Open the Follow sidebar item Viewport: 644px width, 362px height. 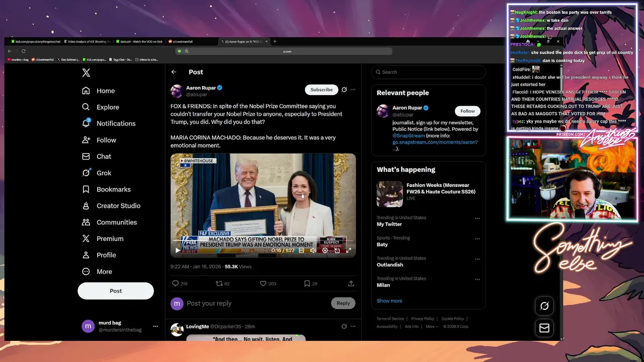coord(99,140)
